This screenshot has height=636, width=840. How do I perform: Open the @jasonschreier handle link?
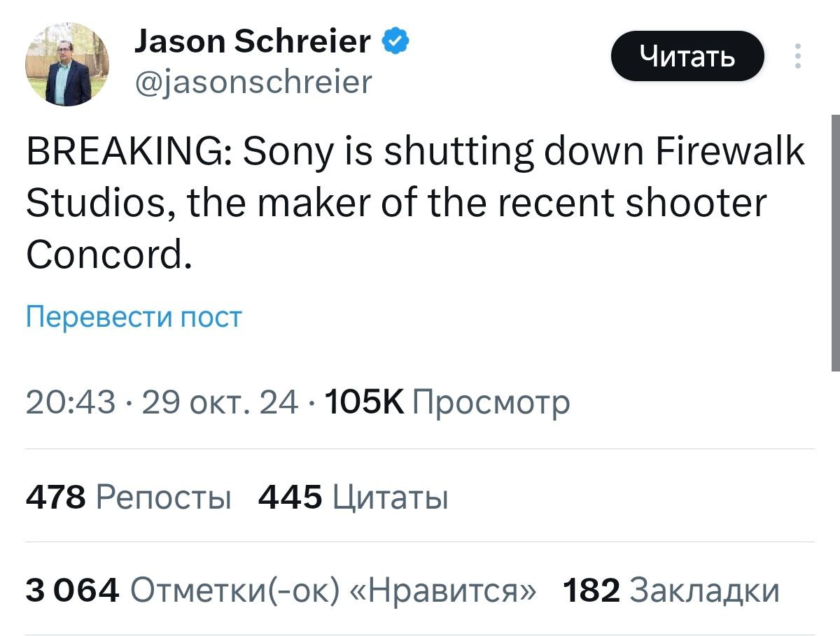pyautogui.click(x=251, y=83)
